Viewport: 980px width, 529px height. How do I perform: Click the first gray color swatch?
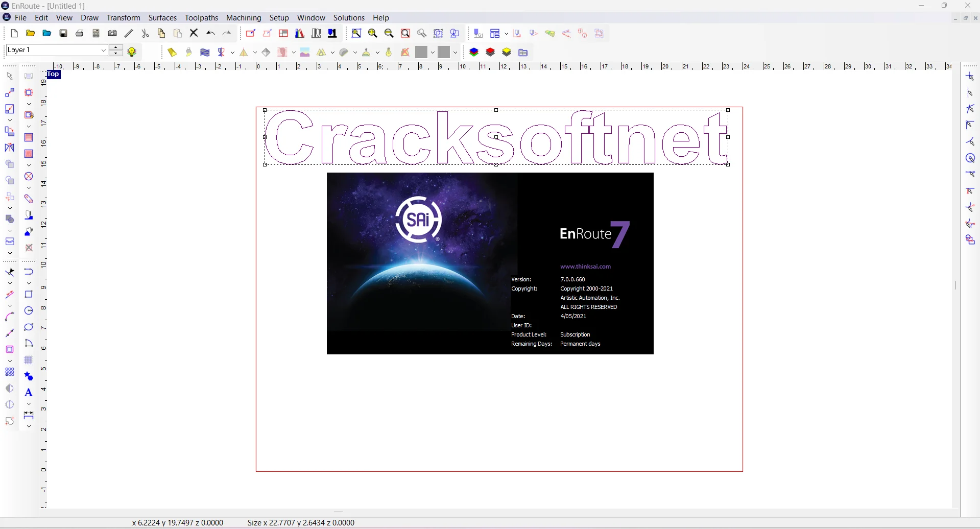(421, 52)
